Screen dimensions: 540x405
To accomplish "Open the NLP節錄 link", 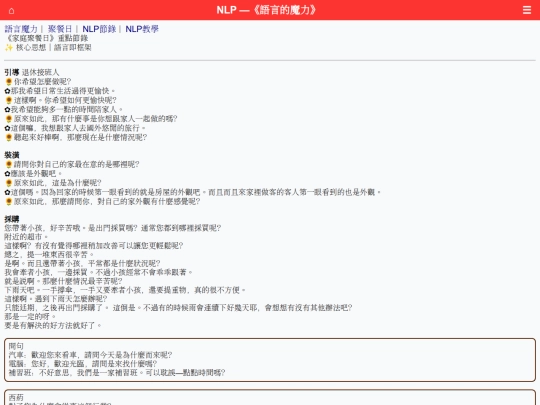I will [x=99, y=29].
